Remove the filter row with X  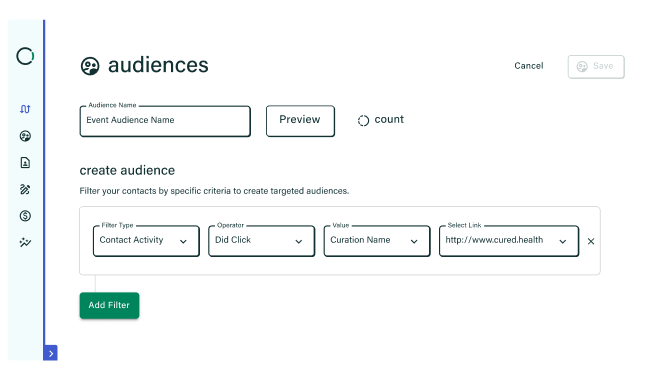591,241
